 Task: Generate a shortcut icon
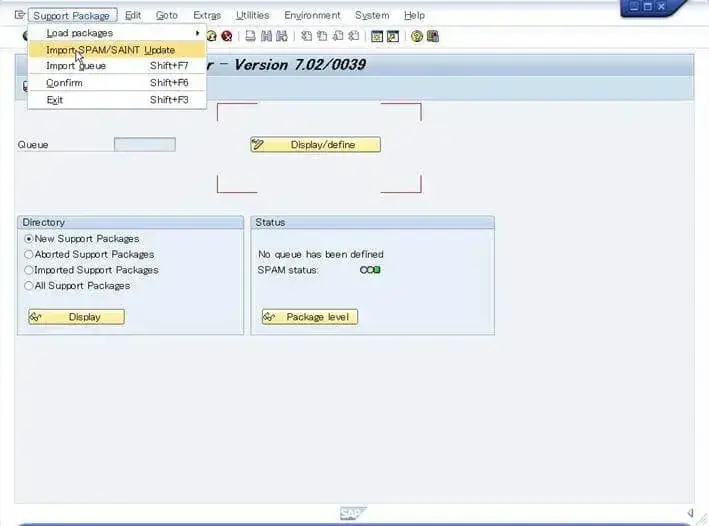click(393, 36)
